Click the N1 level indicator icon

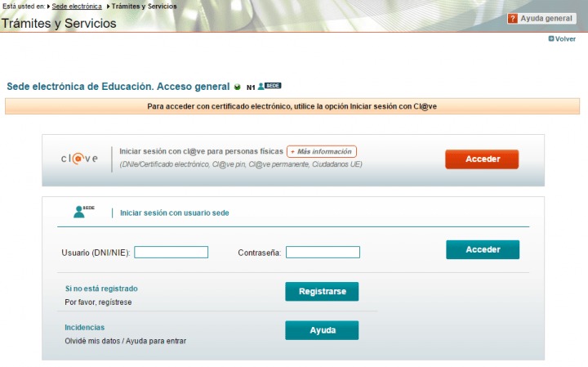(x=251, y=87)
